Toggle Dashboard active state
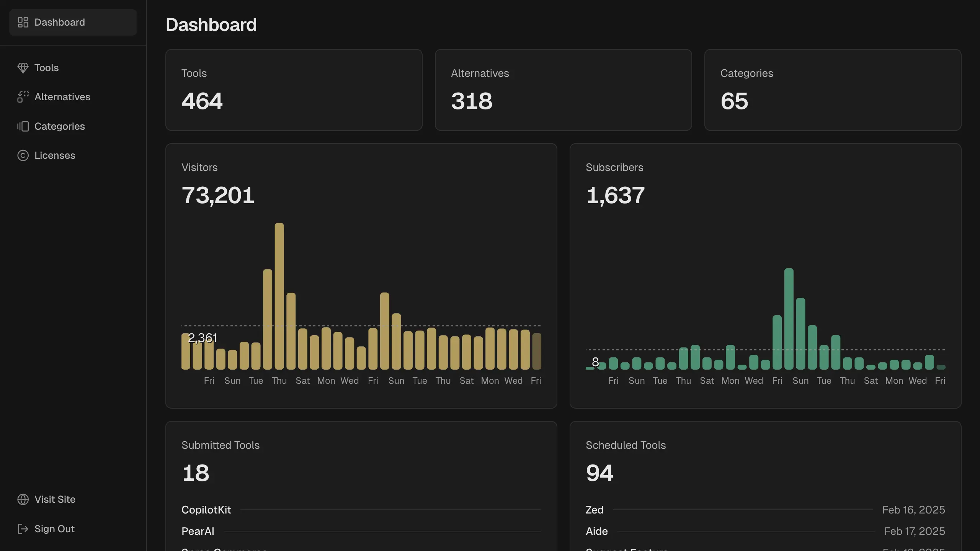The width and height of the screenshot is (980, 551). pyautogui.click(x=73, y=22)
